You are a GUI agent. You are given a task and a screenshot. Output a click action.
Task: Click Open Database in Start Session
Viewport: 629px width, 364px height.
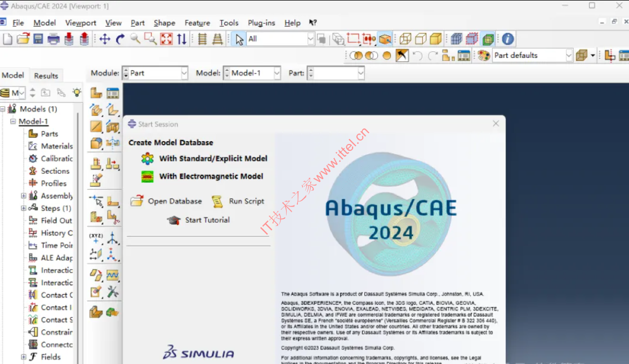(166, 201)
